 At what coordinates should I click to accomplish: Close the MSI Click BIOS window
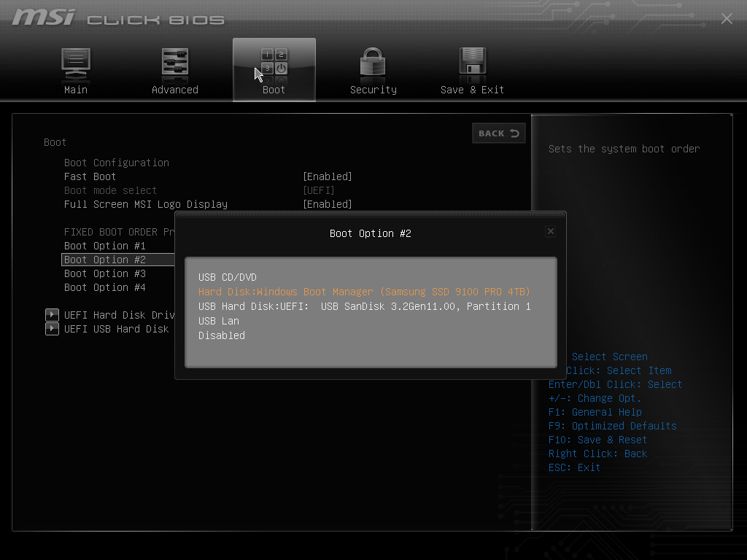727,18
